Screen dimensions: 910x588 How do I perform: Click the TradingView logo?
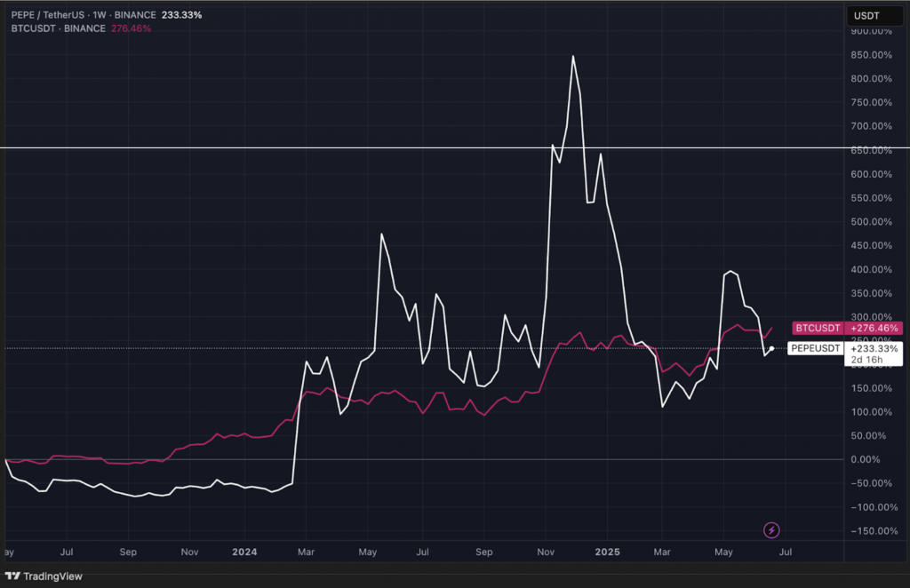[x=44, y=576]
